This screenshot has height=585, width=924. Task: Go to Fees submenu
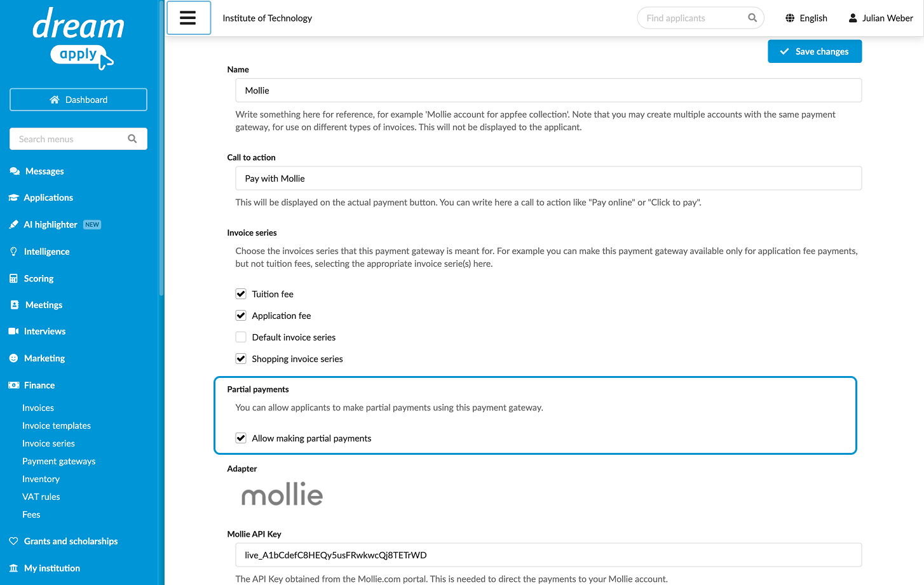click(31, 514)
